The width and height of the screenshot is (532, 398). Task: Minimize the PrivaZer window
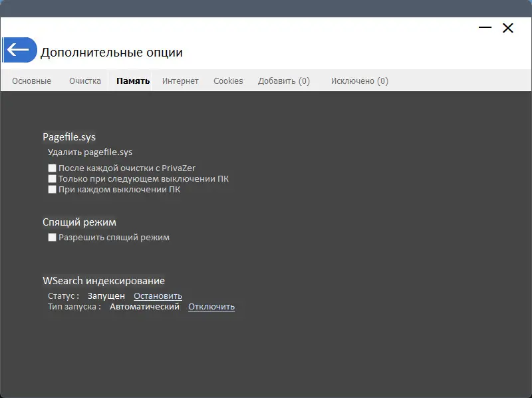(483, 28)
